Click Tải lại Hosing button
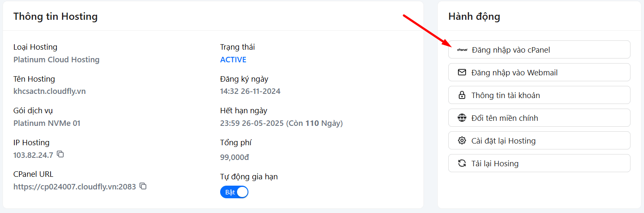 click(539, 163)
